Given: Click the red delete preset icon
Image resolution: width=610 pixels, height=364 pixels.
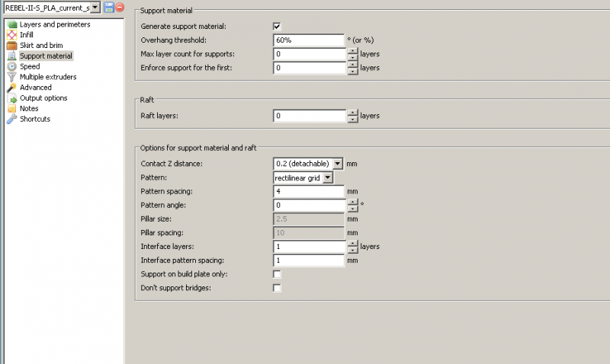Looking at the screenshot, I should [x=120, y=7].
